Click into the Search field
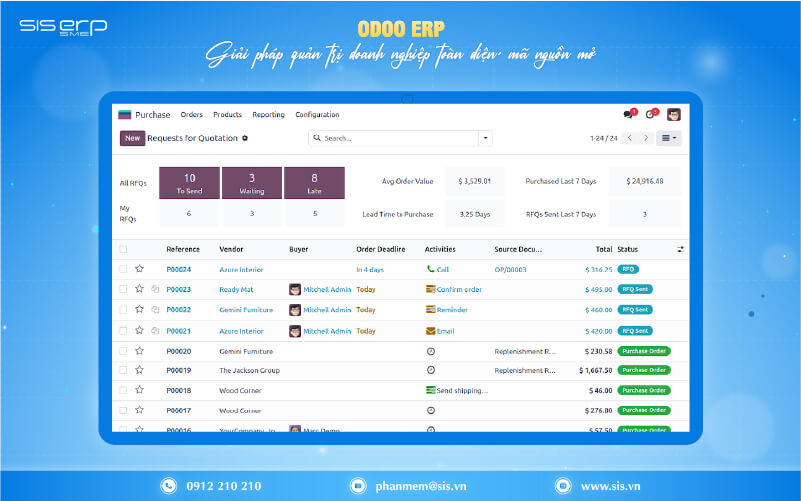Screen dimensions: 801x501 tap(397, 138)
